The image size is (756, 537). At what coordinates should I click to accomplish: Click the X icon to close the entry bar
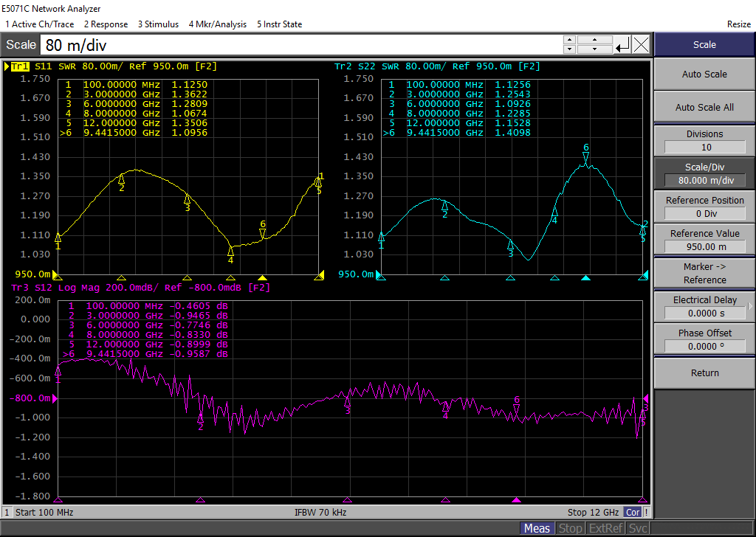[642, 44]
